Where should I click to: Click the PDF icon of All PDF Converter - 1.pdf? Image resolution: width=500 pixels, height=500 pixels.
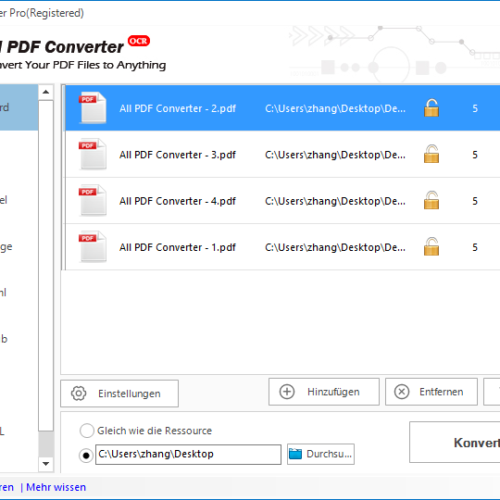(93, 247)
